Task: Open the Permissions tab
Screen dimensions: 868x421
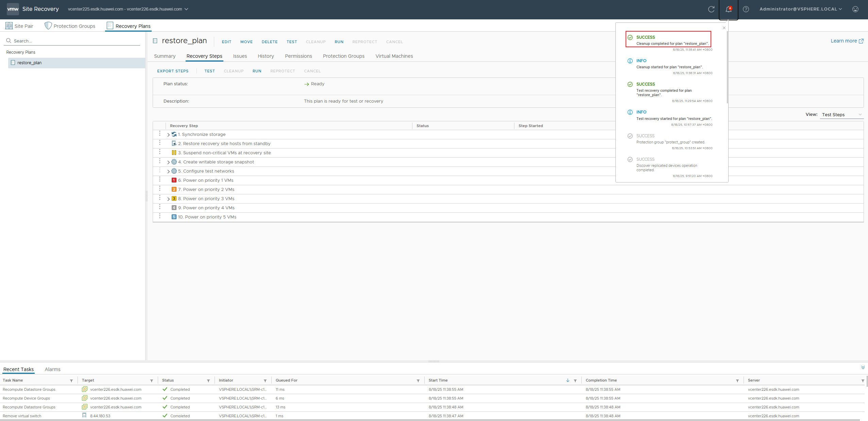Action: [x=299, y=56]
